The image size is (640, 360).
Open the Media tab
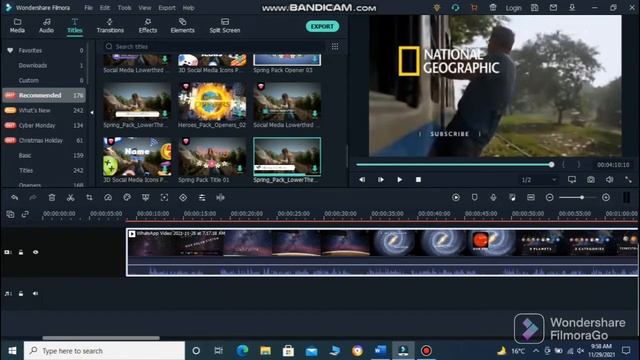tap(17, 25)
